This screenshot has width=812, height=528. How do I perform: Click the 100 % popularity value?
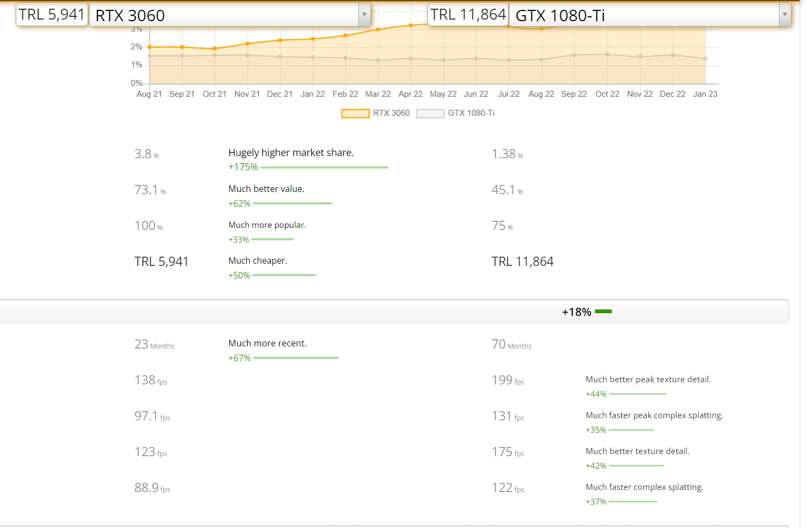[x=148, y=226]
